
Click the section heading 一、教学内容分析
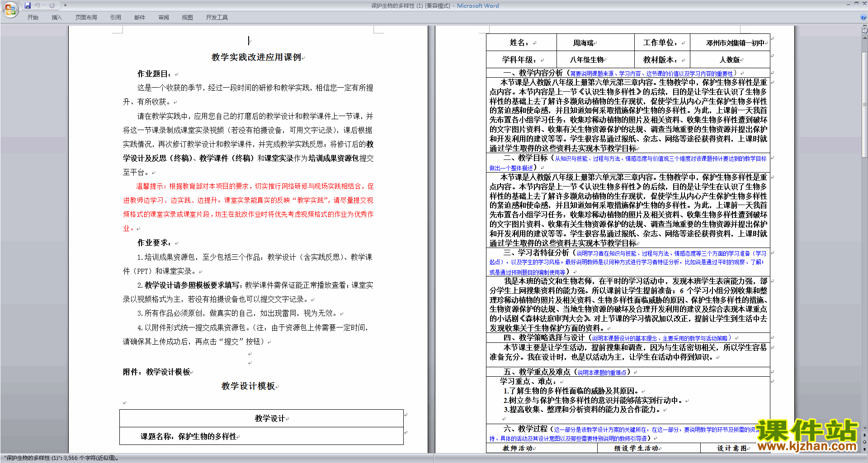point(533,73)
